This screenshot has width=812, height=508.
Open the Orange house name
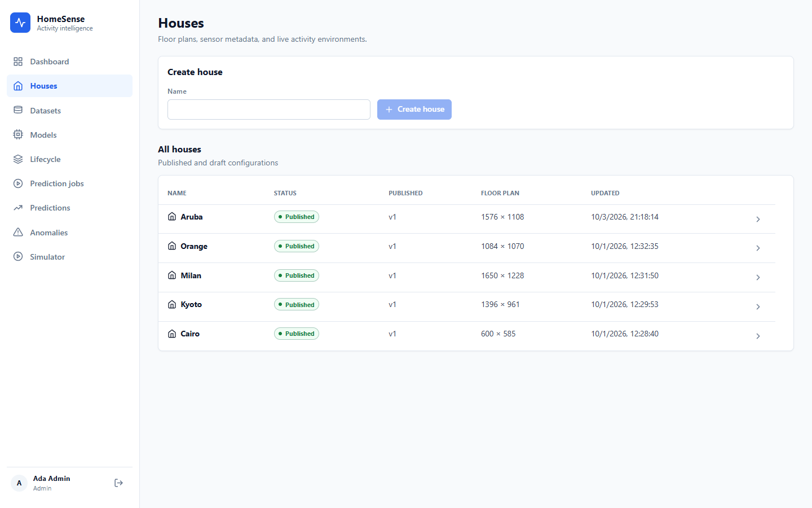[x=194, y=246]
